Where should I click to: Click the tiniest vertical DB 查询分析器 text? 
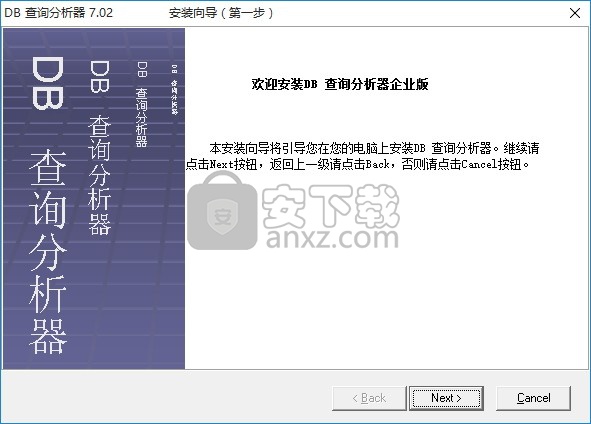tap(174, 90)
